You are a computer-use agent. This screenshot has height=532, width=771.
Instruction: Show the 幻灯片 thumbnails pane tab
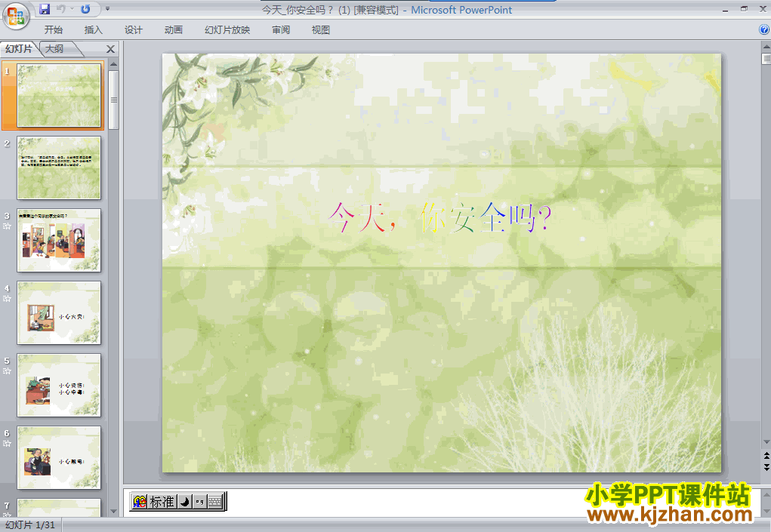pos(19,48)
